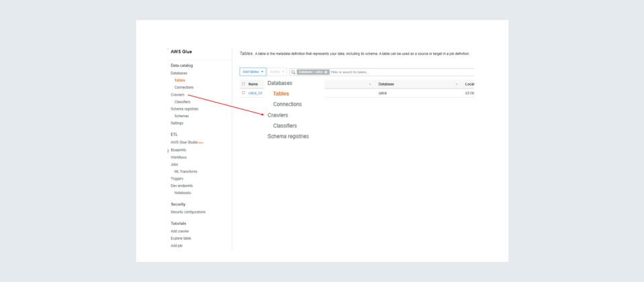Click the ETL section heading
Screen dimensions: 644x282
click(174, 135)
